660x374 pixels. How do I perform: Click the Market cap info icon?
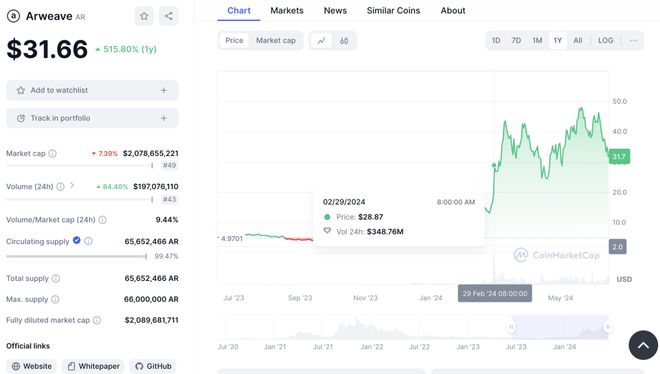tap(53, 154)
